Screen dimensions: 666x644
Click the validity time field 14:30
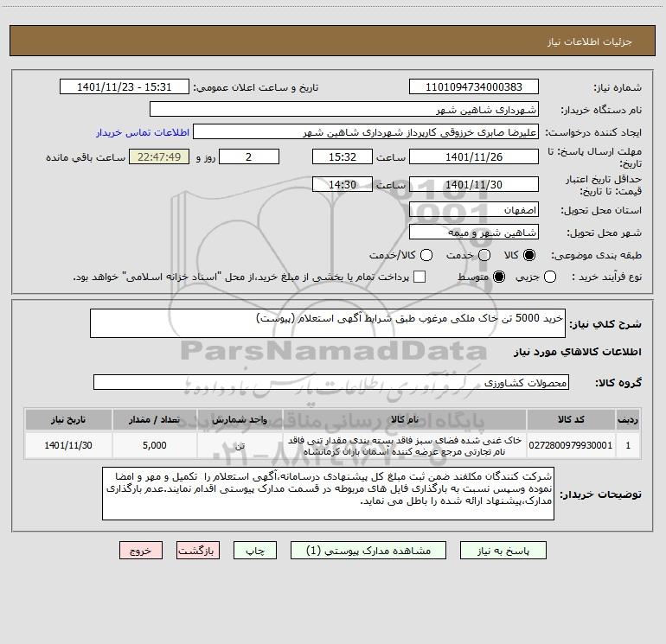click(x=343, y=184)
